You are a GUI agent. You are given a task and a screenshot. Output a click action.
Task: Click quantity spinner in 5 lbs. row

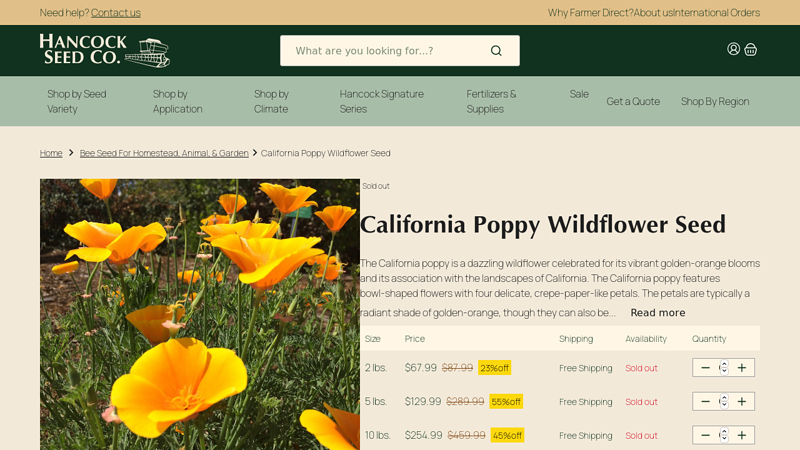click(723, 402)
